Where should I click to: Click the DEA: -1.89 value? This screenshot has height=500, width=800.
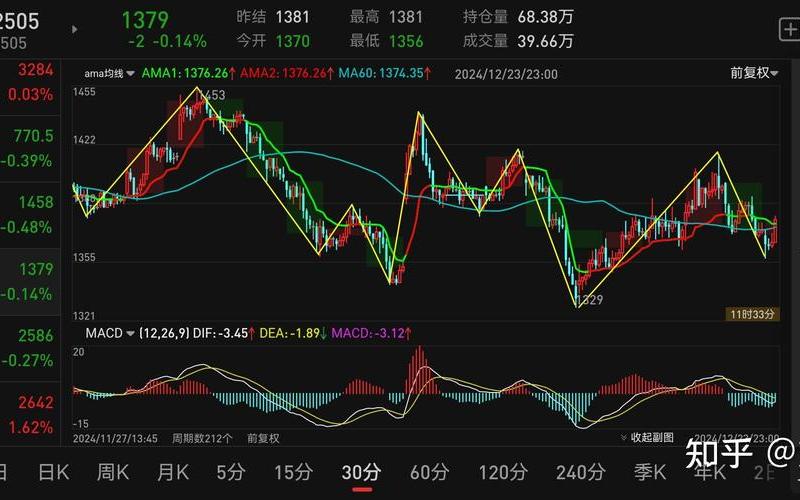293,334
